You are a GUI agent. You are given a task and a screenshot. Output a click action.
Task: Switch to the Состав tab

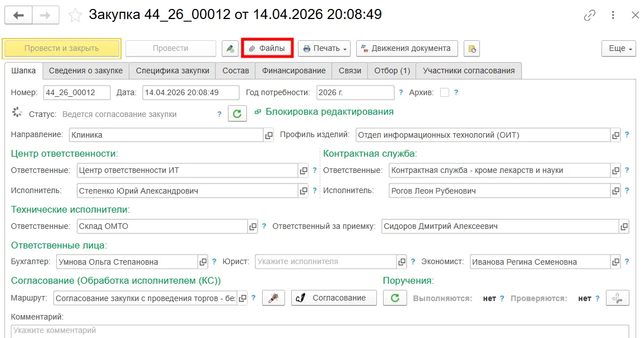click(236, 71)
